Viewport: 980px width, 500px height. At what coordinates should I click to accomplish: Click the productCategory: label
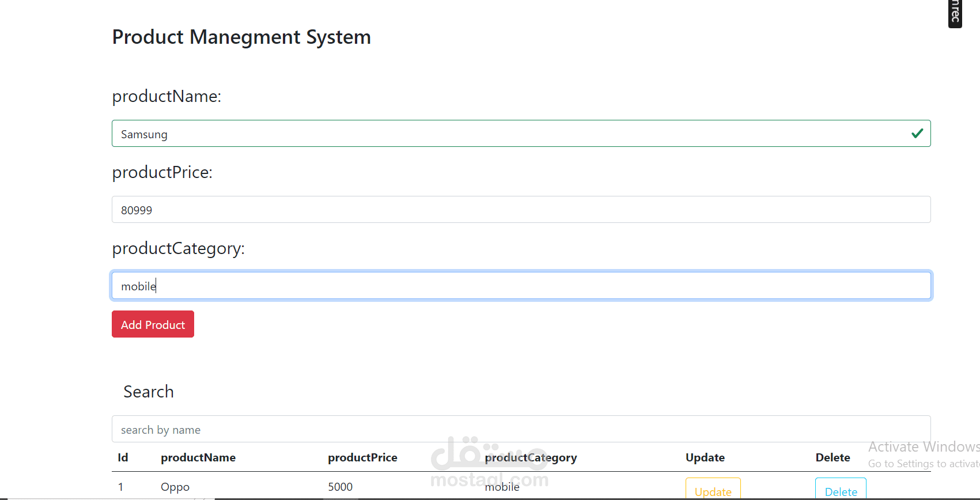click(x=179, y=248)
